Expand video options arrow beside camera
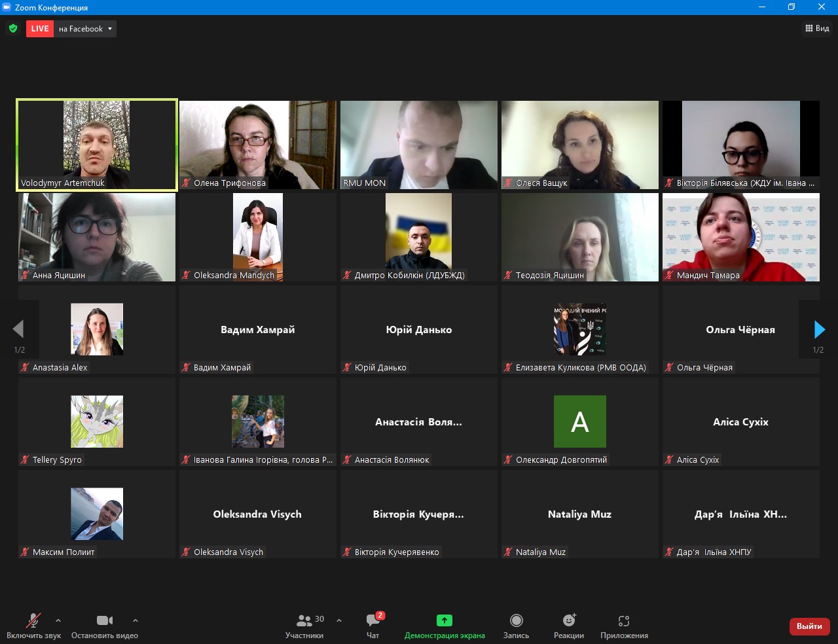Viewport: 838px width, 644px height. [x=136, y=620]
